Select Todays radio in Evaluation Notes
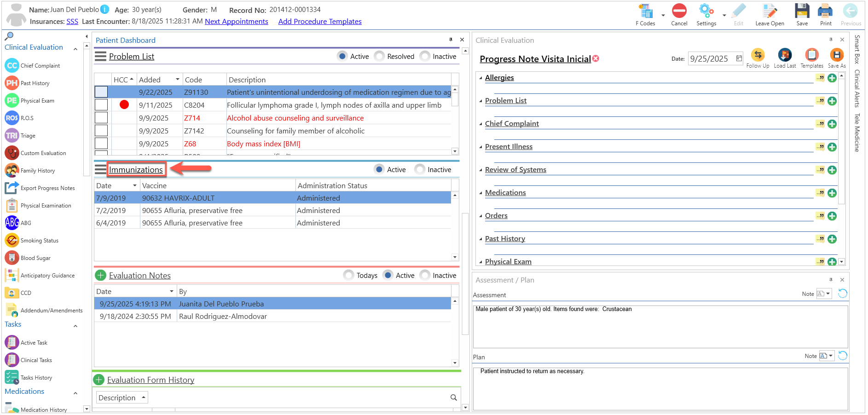868x415 pixels. (x=348, y=275)
